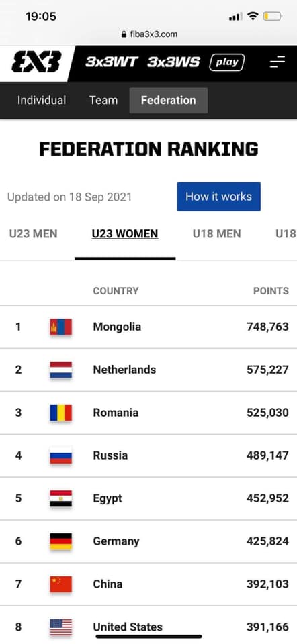Open the 3x3WT link
Screen dimensions: 297x644
[x=112, y=62]
